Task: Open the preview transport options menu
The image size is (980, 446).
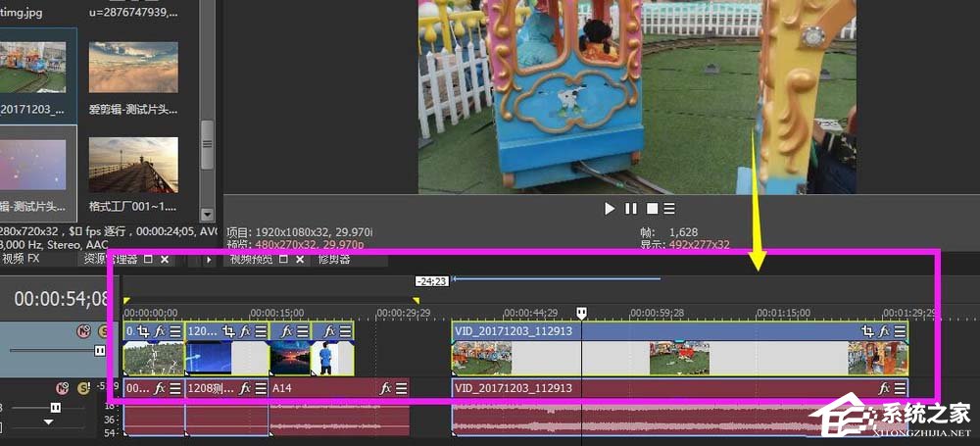Action: click(x=668, y=209)
